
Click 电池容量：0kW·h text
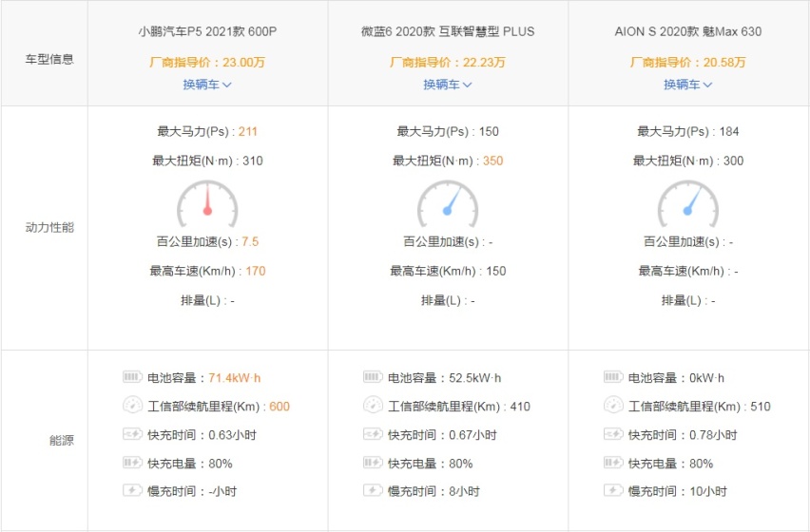(x=676, y=378)
